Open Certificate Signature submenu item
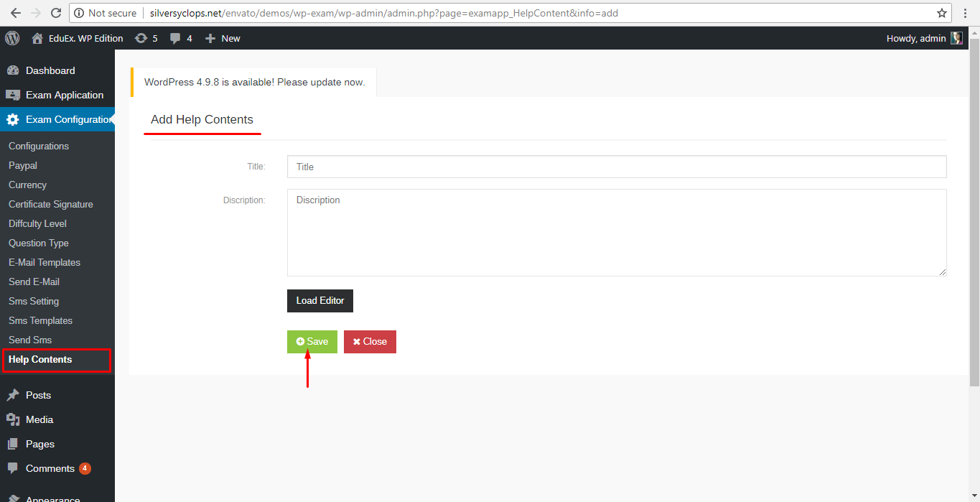Screen dimensions: 980x502 (x=51, y=204)
